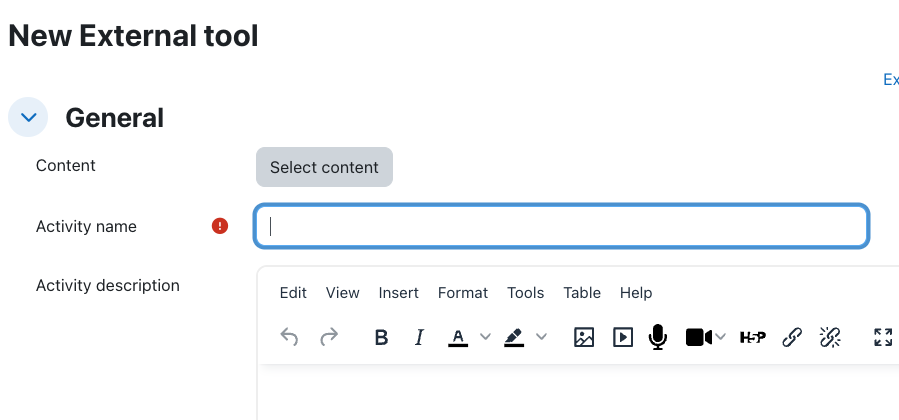Open the Help menu in editor
Viewport: 899px width, 420px height.
coord(636,293)
